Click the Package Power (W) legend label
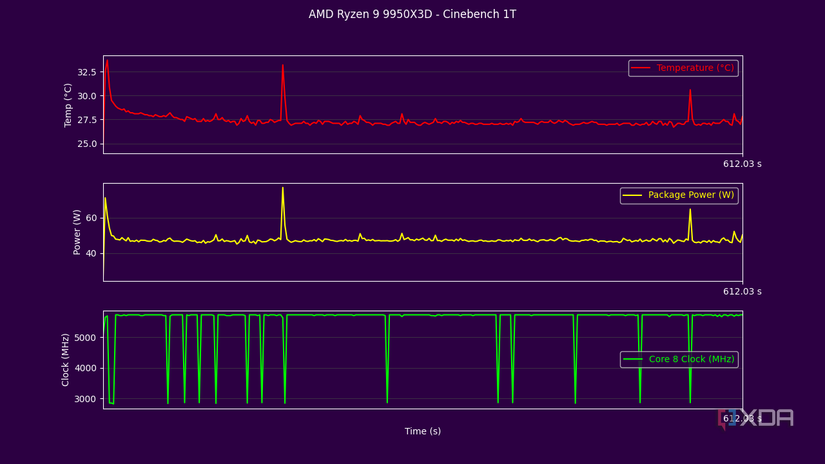The image size is (825, 464). click(691, 195)
